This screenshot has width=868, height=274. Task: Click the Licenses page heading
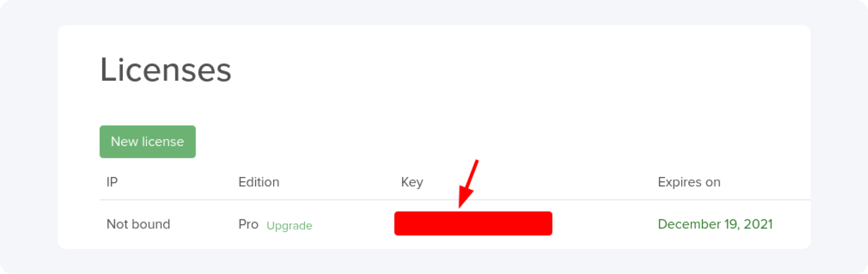[x=165, y=70]
